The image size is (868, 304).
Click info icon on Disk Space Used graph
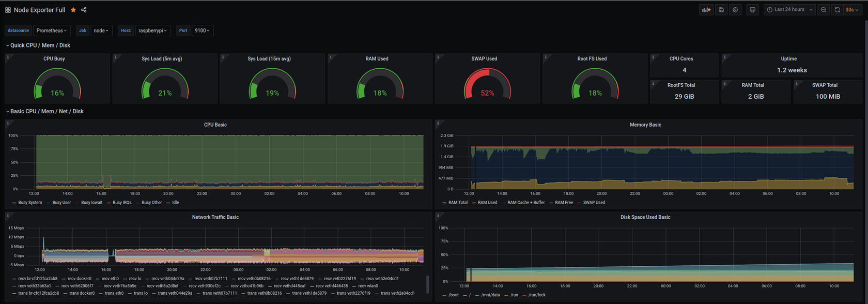(438, 216)
